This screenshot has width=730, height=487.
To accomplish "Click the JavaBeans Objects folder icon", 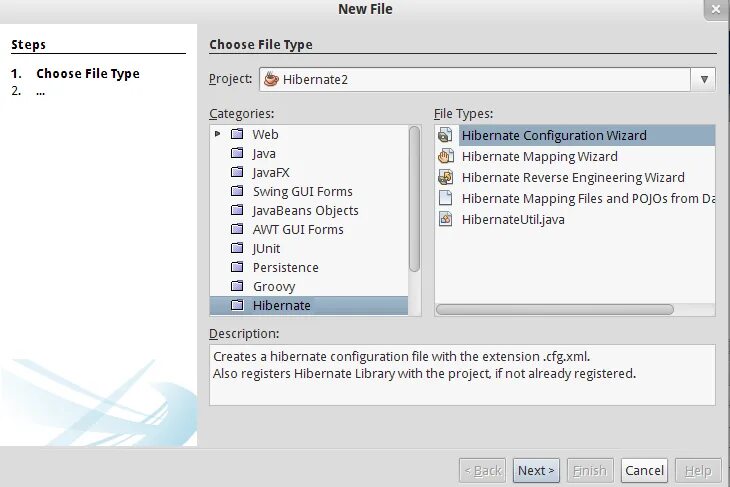I will click(x=237, y=210).
